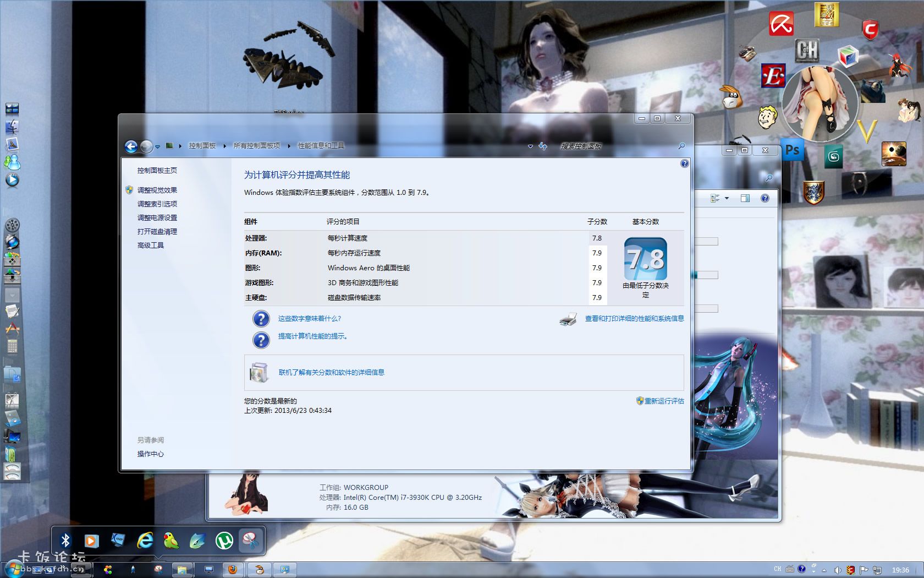The image size is (924, 578).
Task: Open Internet Explorer from popup dock
Action: (x=145, y=541)
